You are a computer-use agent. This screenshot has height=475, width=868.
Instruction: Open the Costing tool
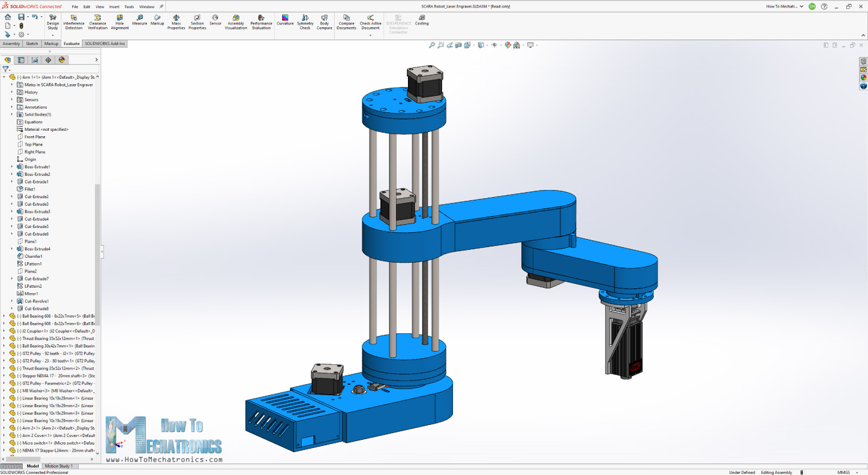422,20
